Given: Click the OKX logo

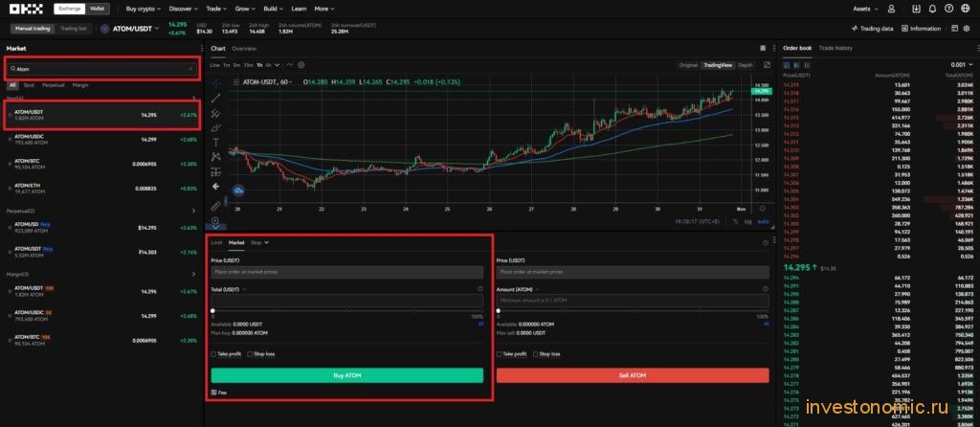Looking at the screenshot, I should pyautogui.click(x=25, y=9).
